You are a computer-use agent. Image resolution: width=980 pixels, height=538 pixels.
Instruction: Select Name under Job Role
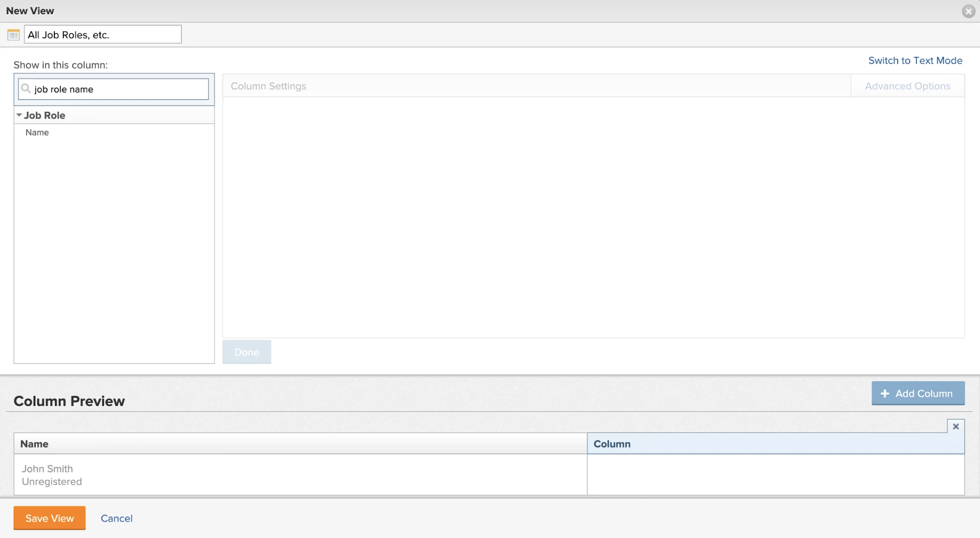(x=37, y=132)
